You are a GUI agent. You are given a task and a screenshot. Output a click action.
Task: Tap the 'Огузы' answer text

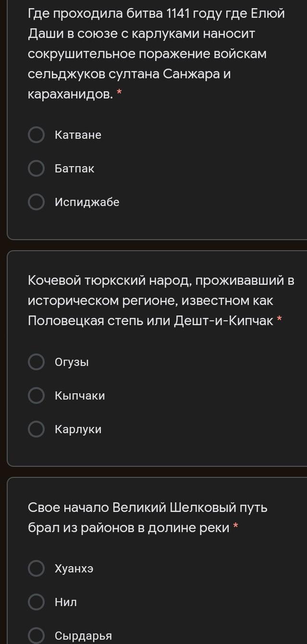point(72,362)
